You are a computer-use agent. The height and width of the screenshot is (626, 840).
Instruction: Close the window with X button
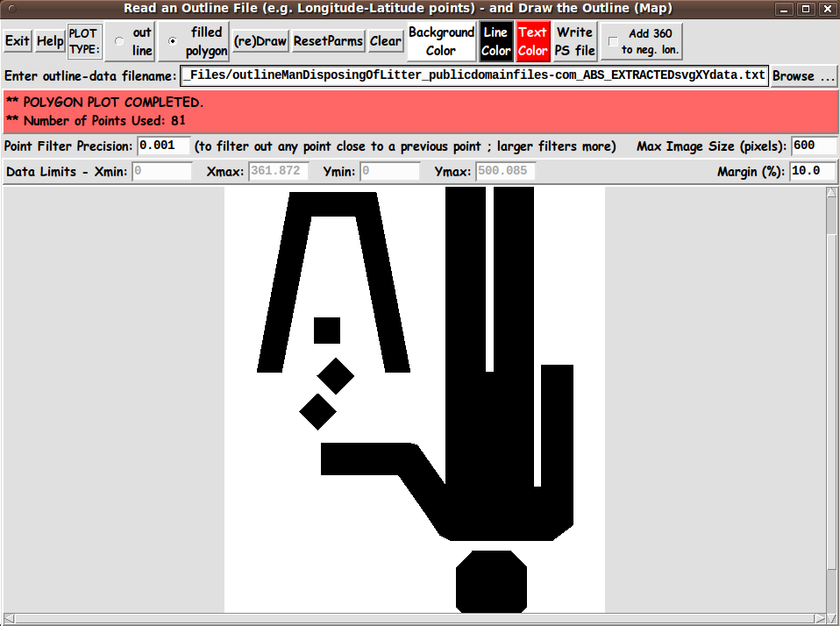click(827, 9)
